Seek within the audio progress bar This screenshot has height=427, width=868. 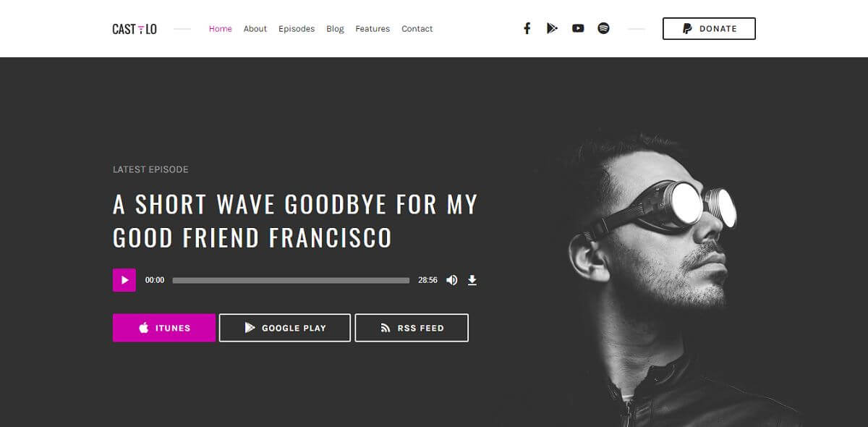coord(291,280)
